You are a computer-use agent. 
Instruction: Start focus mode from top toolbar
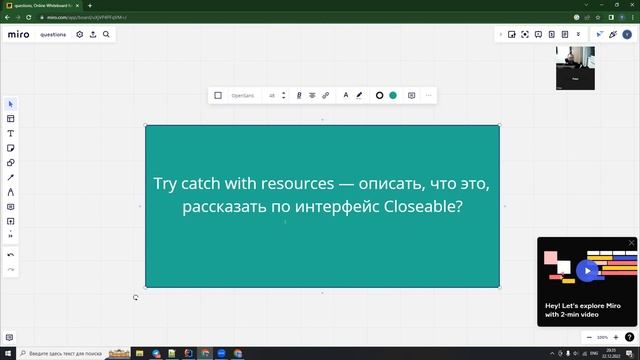pyautogui.click(x=525, y=35)
